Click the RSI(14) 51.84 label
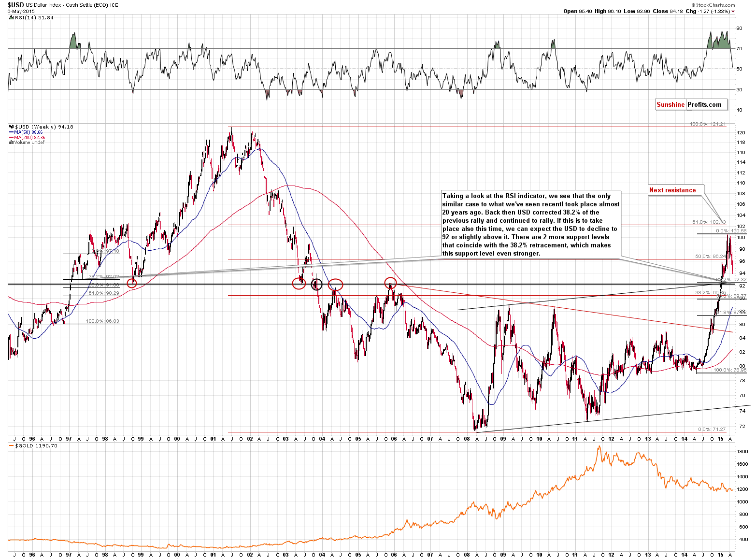Screen dimensions: 756x559 pos(34,17)
